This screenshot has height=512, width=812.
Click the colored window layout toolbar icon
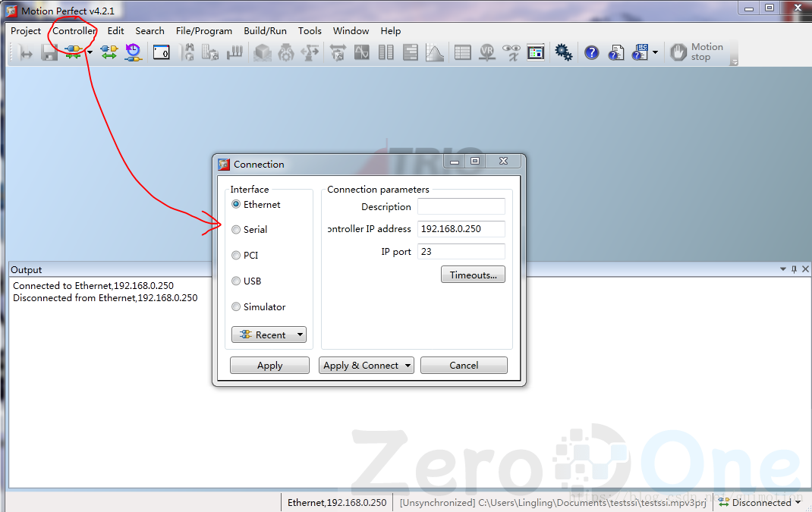[x=536, y=52]
